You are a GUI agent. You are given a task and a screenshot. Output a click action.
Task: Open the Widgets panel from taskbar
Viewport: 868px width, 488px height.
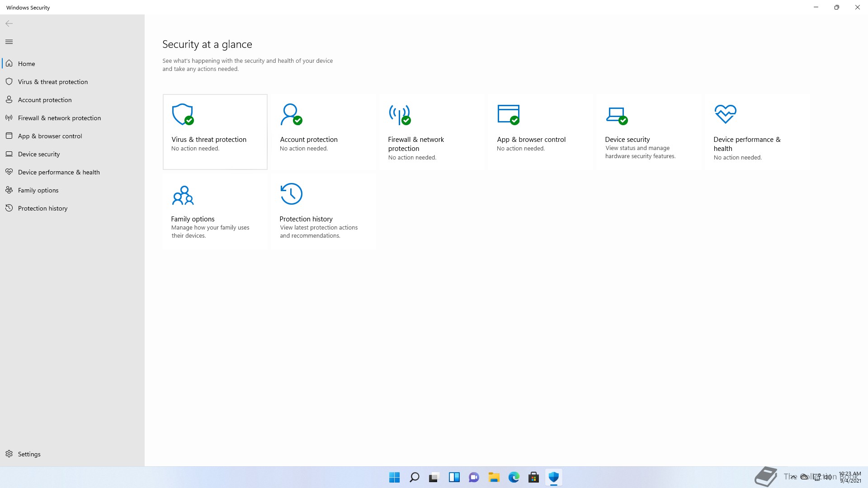454,477
